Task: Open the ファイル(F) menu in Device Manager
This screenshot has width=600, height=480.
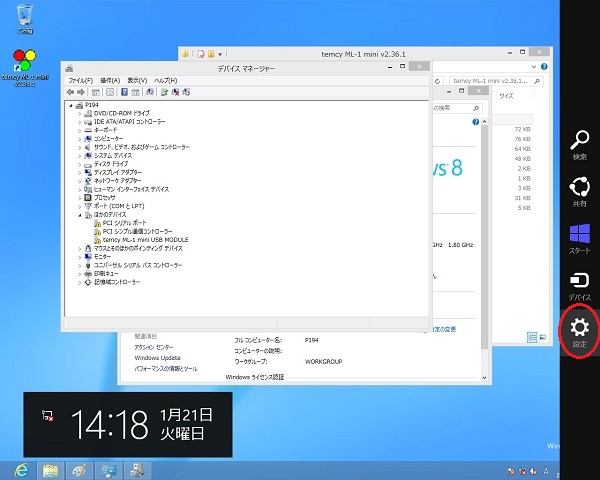Action: point(80,80)
